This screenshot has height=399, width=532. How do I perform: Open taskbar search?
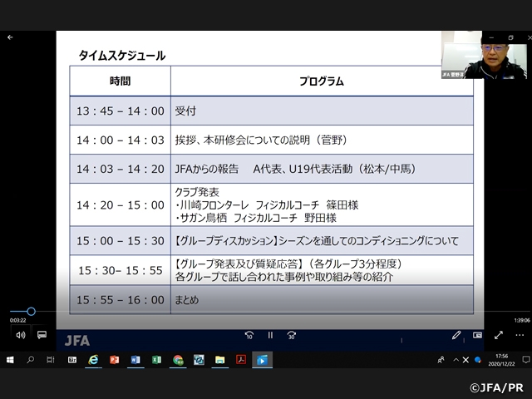click(x=31, y=360)
